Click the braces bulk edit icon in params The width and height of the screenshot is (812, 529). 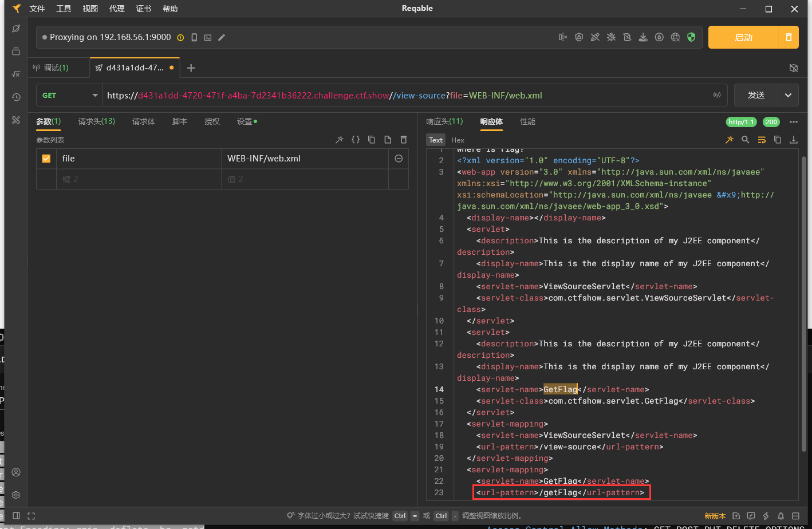click(356, 139)
